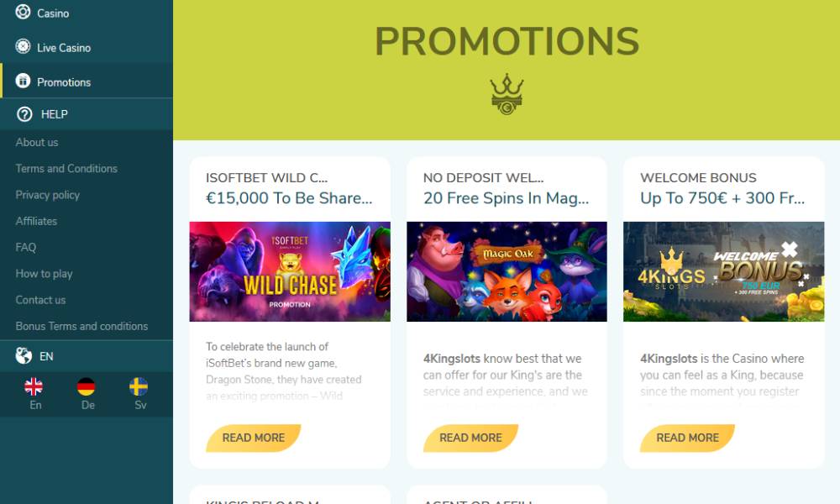
Task: Click Read More on Welcome Bonus card
Action: coord(687,438)
